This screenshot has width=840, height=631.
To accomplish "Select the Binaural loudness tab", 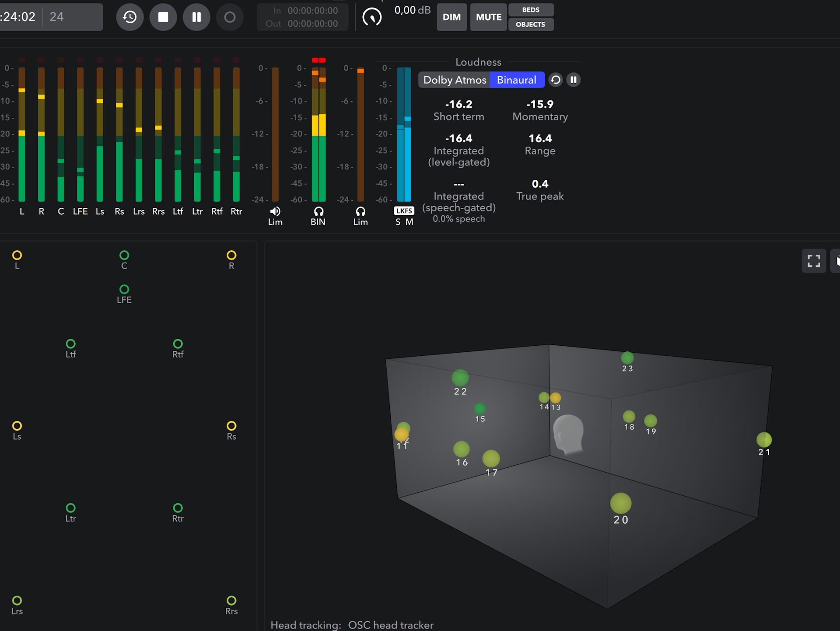I will coord(517,80).
